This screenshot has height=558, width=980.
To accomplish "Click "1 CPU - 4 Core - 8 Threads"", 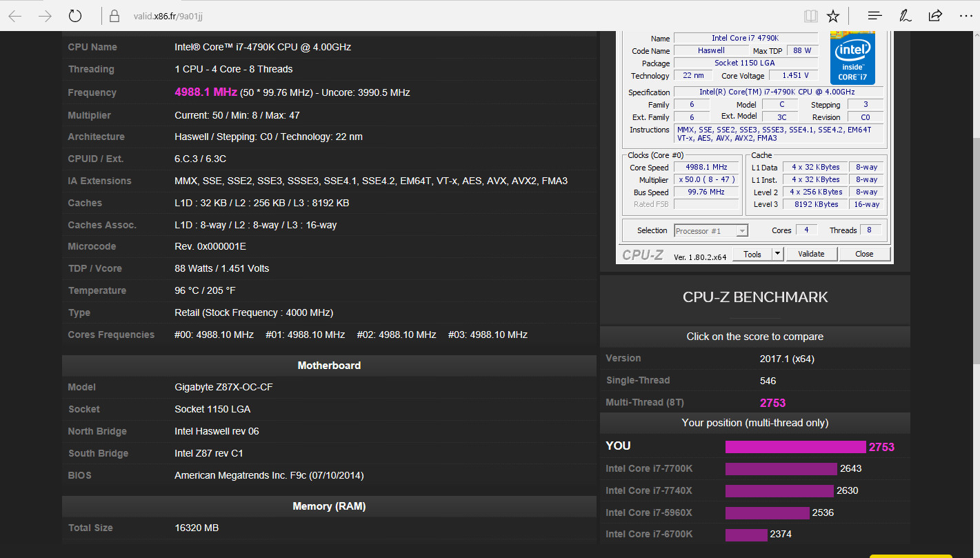I will click(234, 69).
